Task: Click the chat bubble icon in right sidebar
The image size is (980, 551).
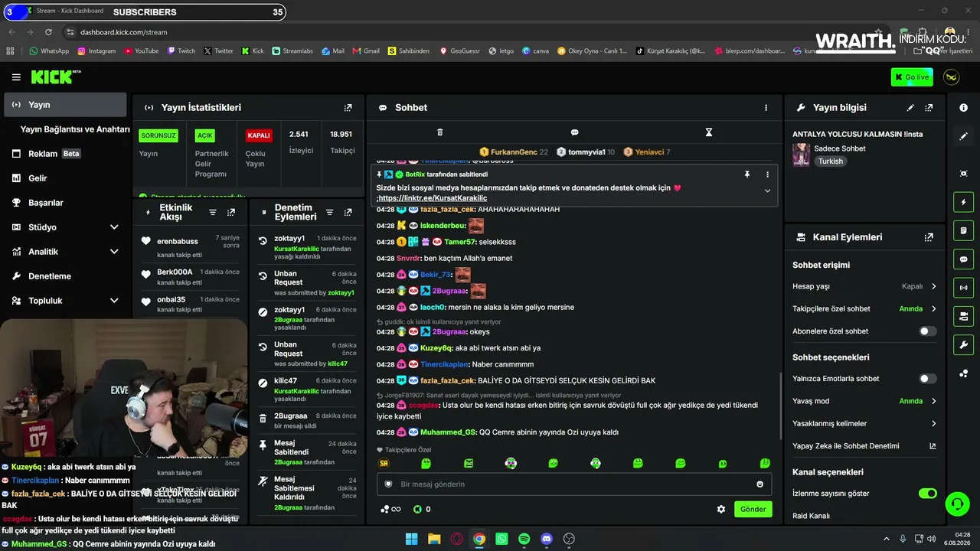Action: [x=963, y=259]
